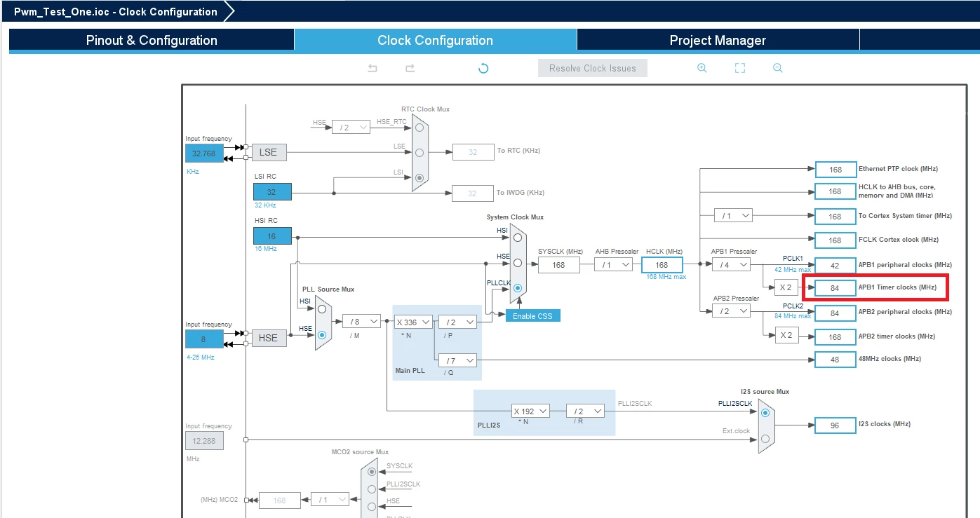Click the LSI RC 32 value box

[x=272, y=191]
